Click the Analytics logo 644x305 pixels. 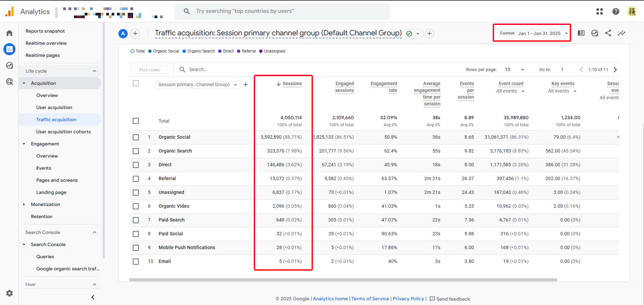pos(10,11)
